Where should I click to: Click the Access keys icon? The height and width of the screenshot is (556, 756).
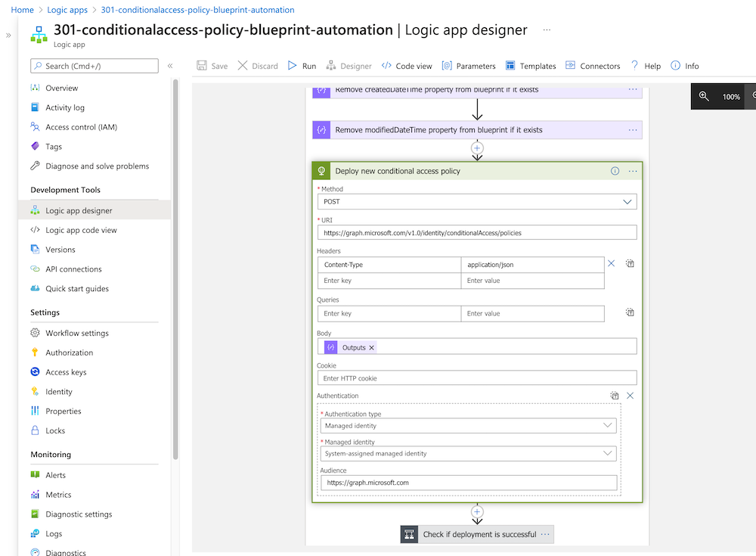pos(36,371)
